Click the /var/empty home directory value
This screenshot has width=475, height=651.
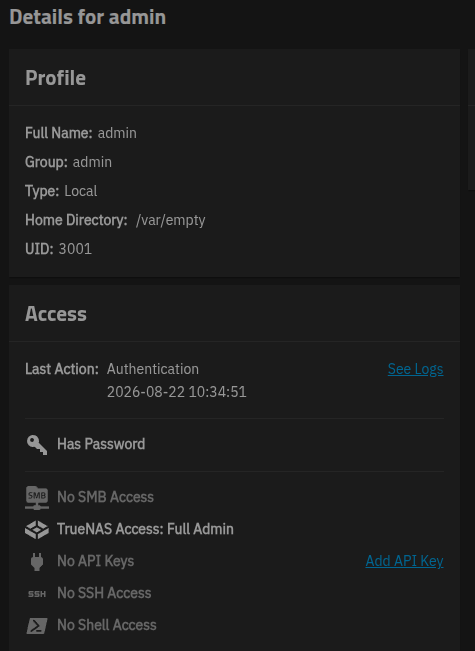point(171,220)
